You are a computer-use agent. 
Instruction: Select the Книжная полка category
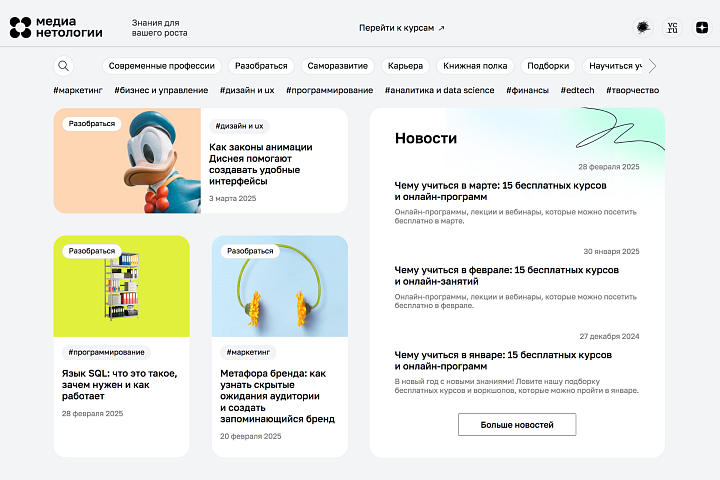pyautogui.click(x=475, y=66)
